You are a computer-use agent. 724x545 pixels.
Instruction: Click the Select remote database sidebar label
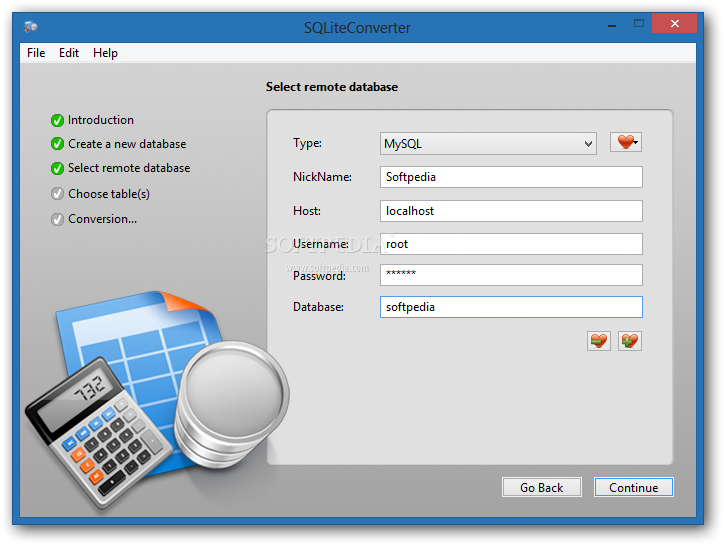129,168
